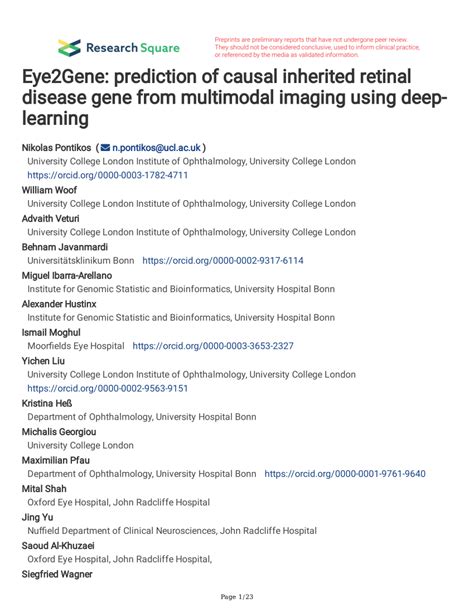The height and width of the screenshot is (613, 474).
Task: Select author name William Woof
Action: [x=49, y=190]
